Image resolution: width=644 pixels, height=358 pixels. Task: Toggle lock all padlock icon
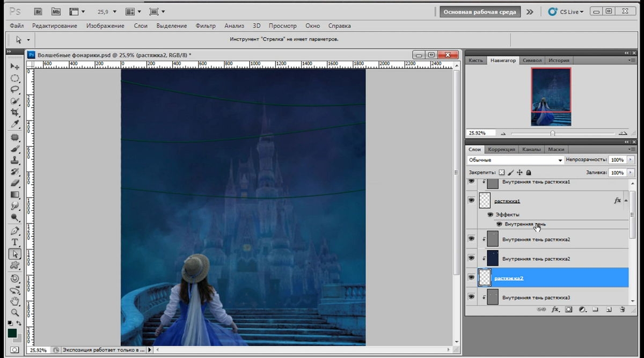pos(529,172)
